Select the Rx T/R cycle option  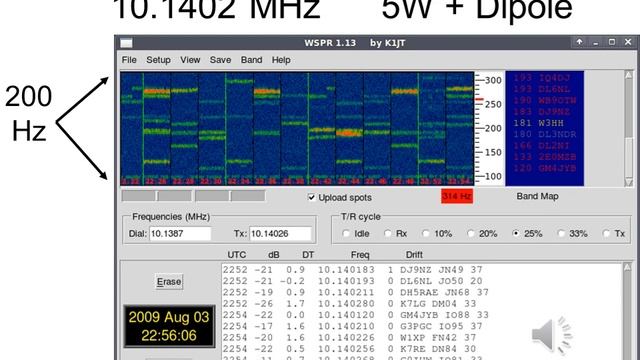pyautogui.click(x=388, y=233)
